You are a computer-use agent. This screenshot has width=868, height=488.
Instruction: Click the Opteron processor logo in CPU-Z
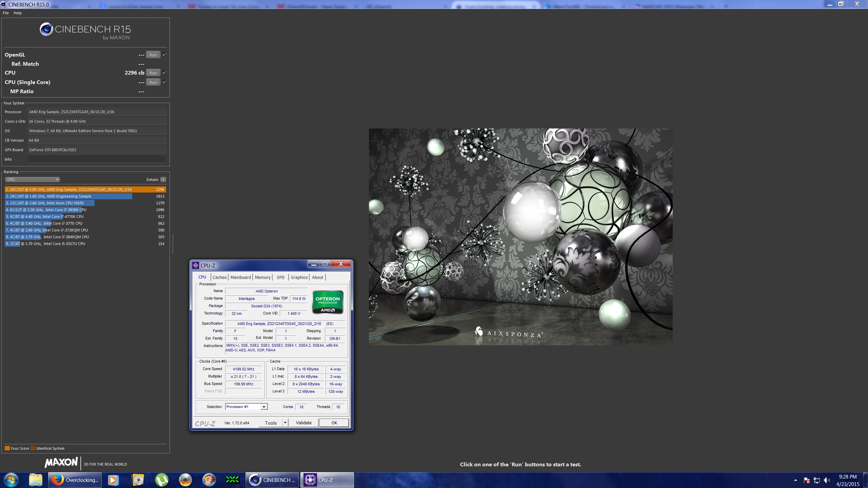tap(328, 302)
